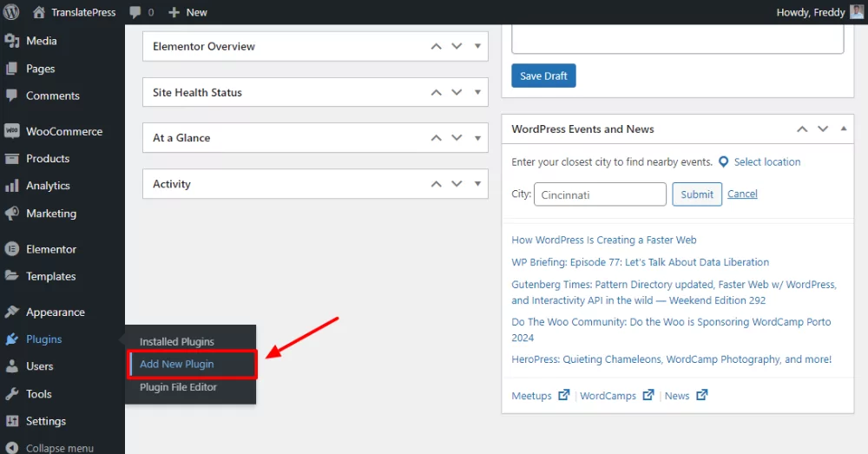868x454 pixels.
Task: Select Plugin File Editor from the submenu
Action: [178, 387]
